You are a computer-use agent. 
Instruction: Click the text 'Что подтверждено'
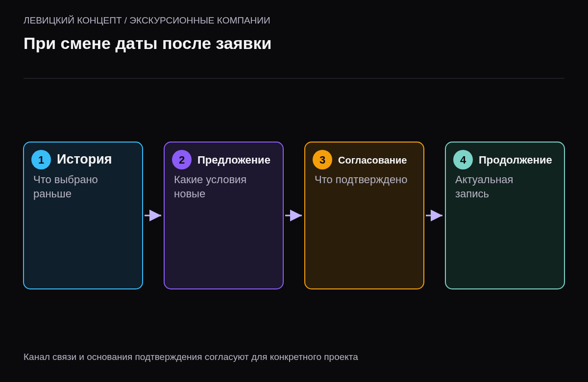tap(361, 180)
